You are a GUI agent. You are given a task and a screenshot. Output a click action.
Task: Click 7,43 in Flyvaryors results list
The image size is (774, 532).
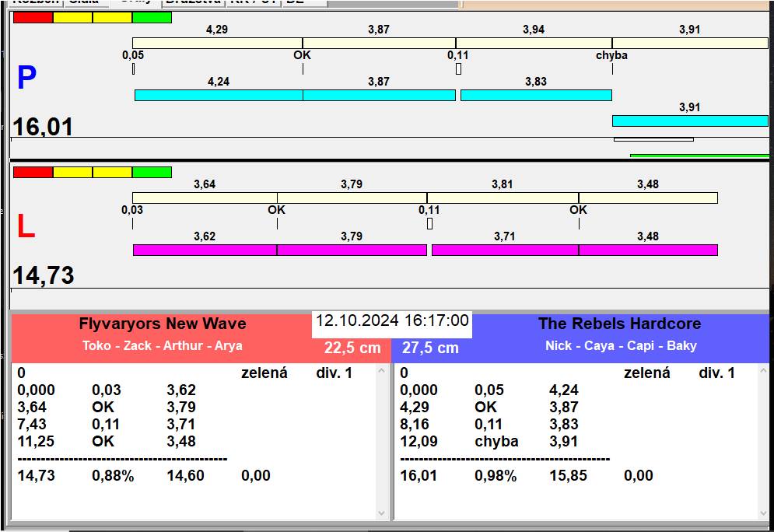point(32,425)
